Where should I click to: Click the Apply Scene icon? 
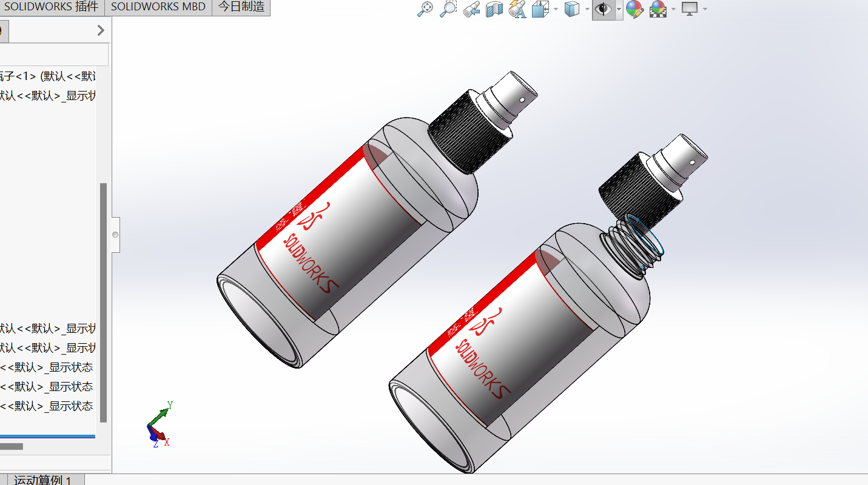[x=658, y=9]
